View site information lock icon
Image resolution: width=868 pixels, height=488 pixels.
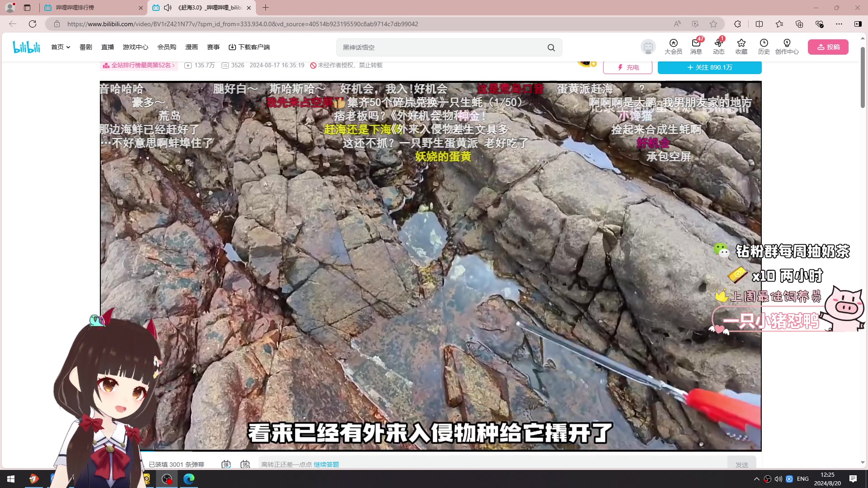coord(57,24)
